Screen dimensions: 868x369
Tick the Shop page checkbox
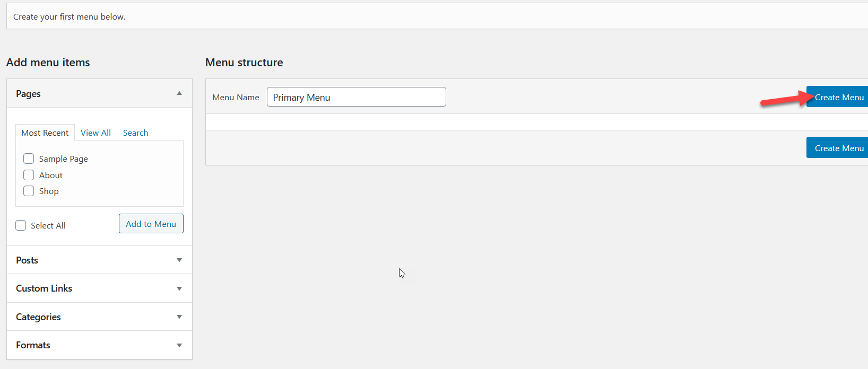tap(29, 191)
